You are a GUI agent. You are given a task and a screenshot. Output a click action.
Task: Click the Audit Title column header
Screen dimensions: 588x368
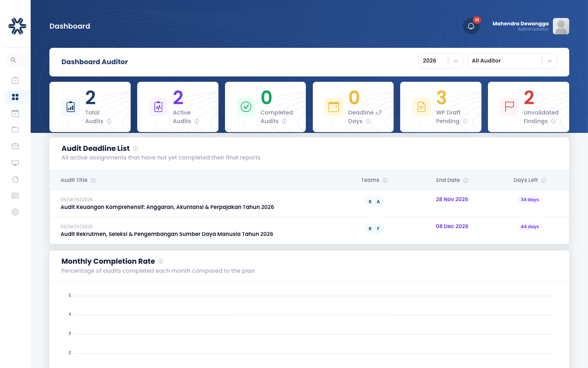(x=74, y=180)
